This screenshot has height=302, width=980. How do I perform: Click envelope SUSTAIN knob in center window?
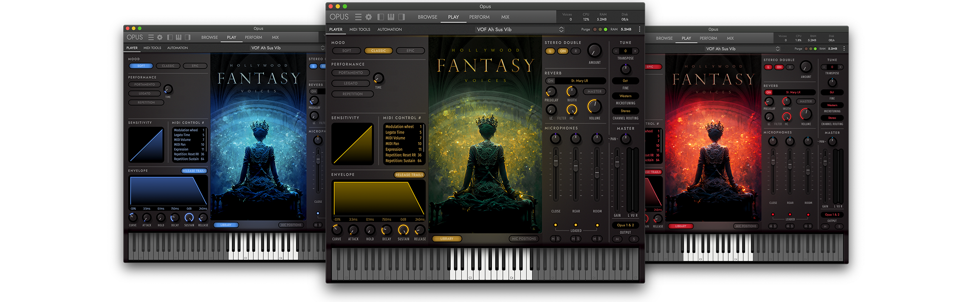(x=403, y=230)
